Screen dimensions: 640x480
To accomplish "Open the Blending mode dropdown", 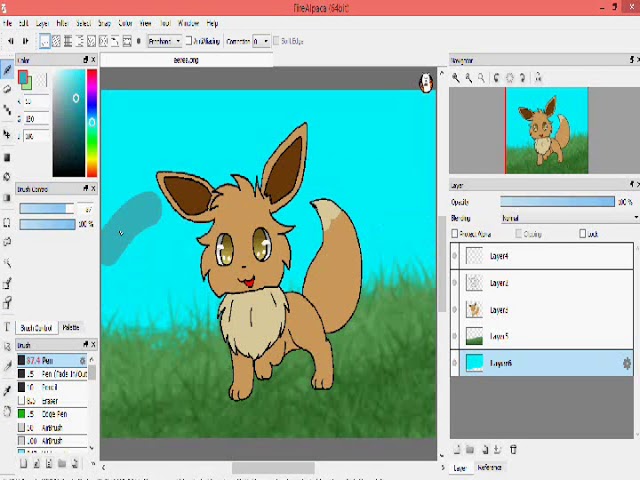I will pyautogui.click(x=569, y=218).
